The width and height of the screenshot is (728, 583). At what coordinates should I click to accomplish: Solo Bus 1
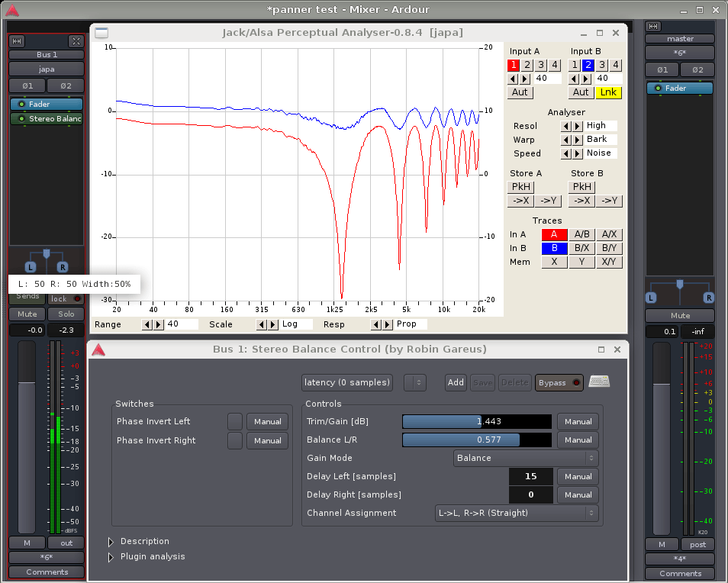point(66,314)
